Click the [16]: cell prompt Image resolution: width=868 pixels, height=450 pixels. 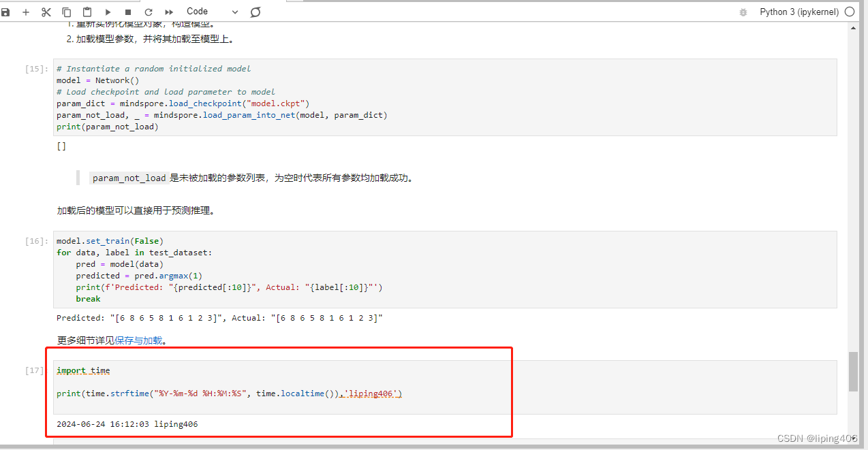coord(37,241)
